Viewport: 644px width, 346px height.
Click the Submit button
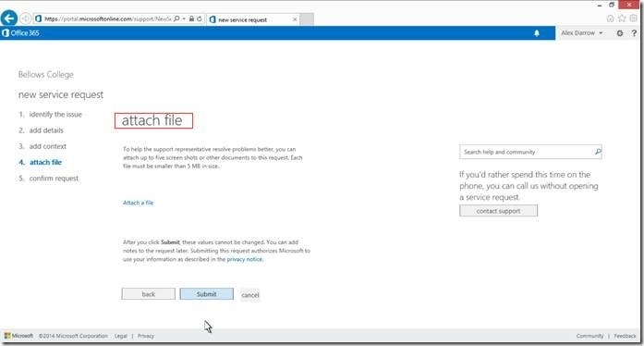coord(207,294)
